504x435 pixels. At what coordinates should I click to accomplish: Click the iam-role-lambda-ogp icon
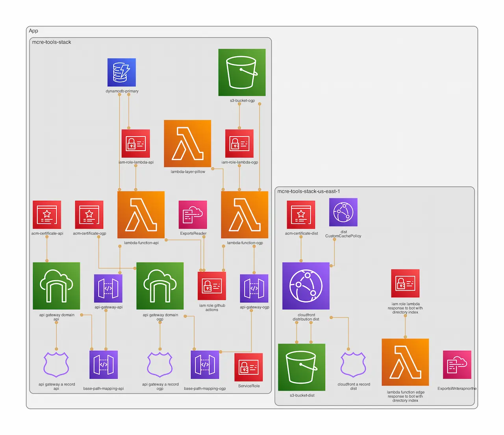coord(239,143)
